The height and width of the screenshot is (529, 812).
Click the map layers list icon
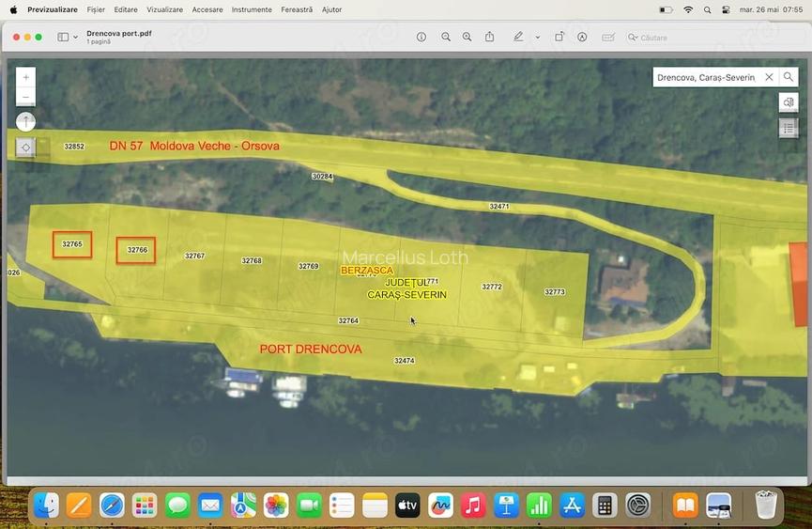tap(789, 128)
